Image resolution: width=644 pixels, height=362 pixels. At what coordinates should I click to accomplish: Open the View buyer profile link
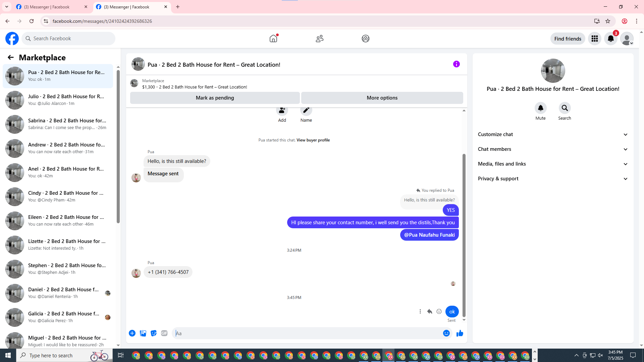313,140
